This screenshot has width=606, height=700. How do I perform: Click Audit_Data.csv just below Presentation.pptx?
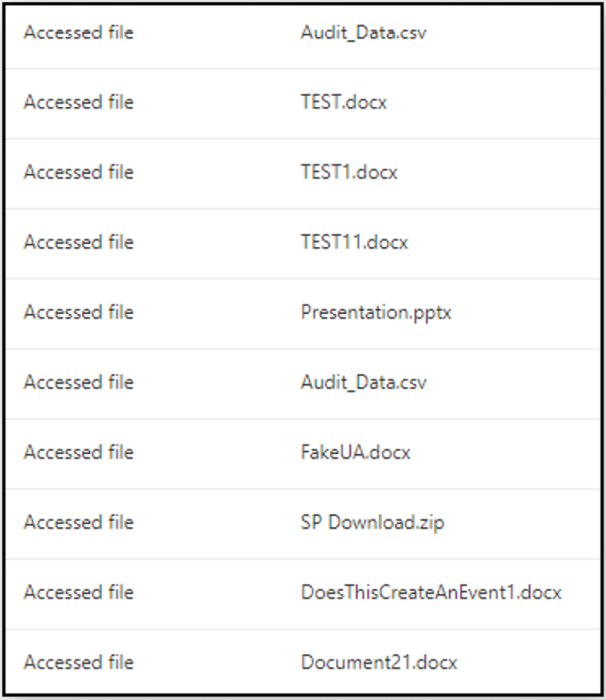point(364,382)
